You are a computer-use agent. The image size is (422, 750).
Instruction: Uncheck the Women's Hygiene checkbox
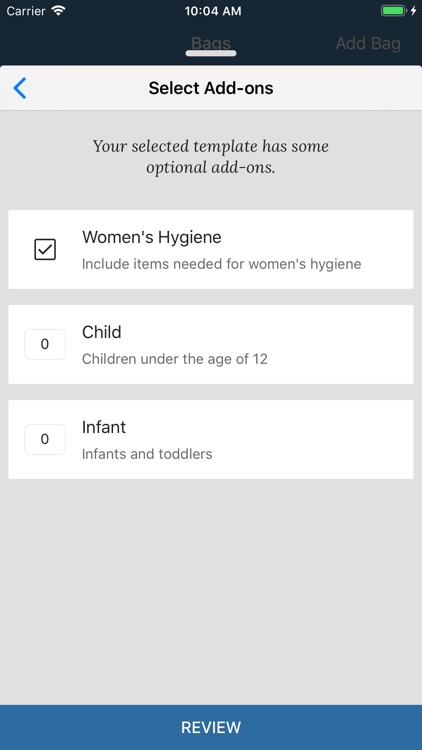[45, 249]
